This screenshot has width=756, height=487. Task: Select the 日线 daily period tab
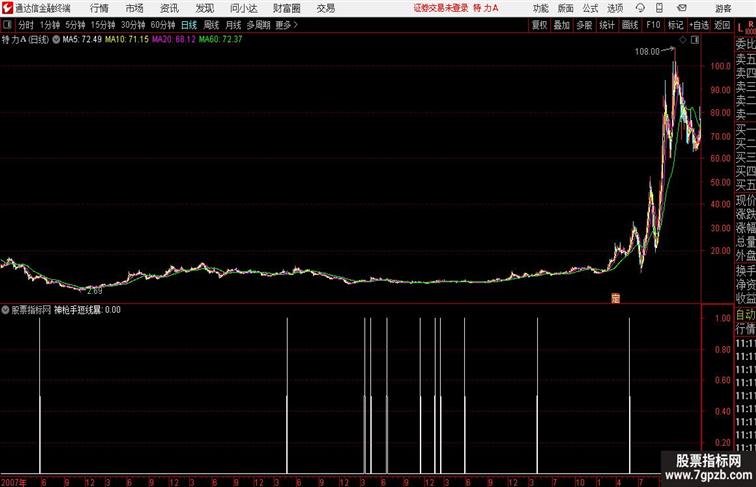tap(189, 25)
